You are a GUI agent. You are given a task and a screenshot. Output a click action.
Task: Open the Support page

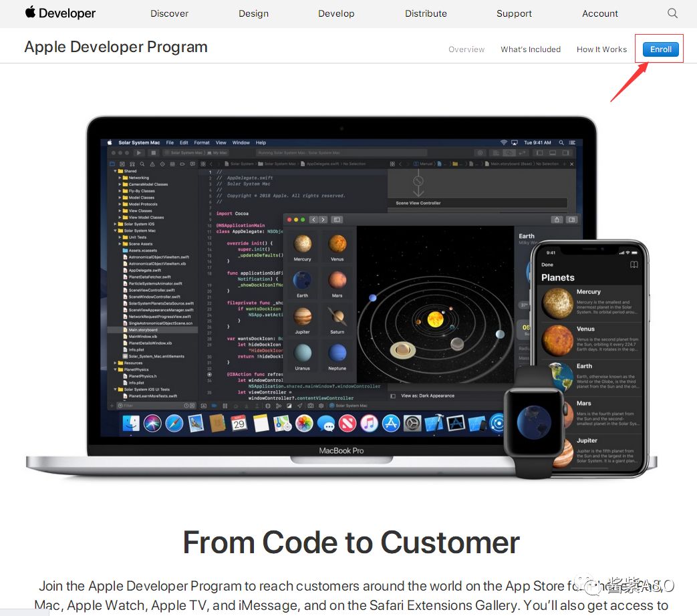514,13
